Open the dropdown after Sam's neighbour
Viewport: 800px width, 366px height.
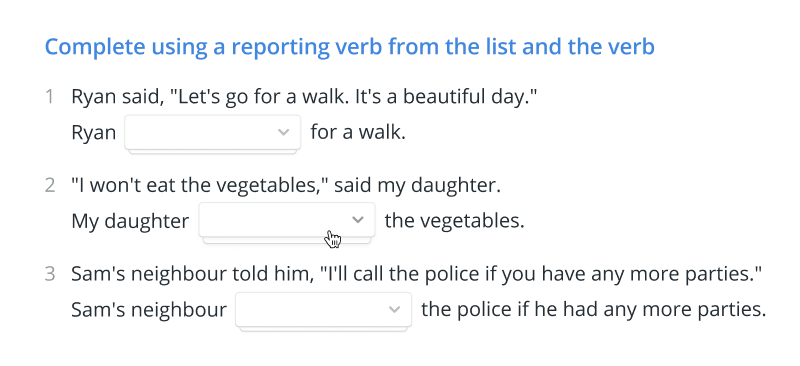(323, 309)
